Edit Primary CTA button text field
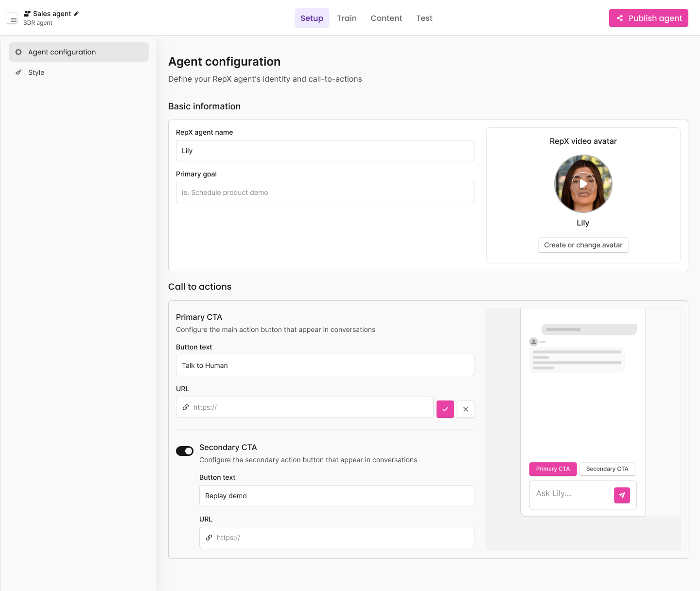Viewport: 700px width, 591px height. 325,365
